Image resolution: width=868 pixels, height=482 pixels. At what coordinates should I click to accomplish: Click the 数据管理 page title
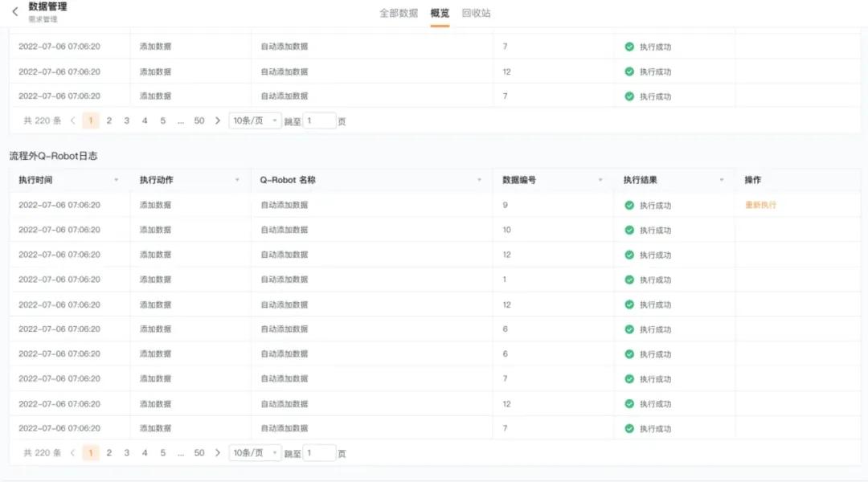point(47,6)
